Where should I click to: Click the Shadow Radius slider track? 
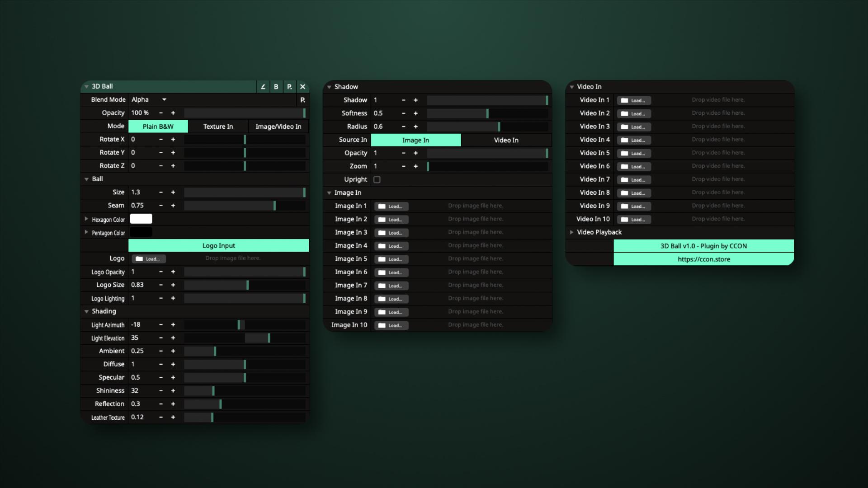[487, 127]
